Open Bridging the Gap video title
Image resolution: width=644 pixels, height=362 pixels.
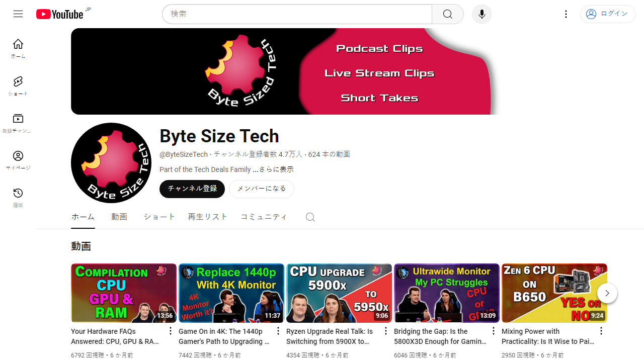440,336
